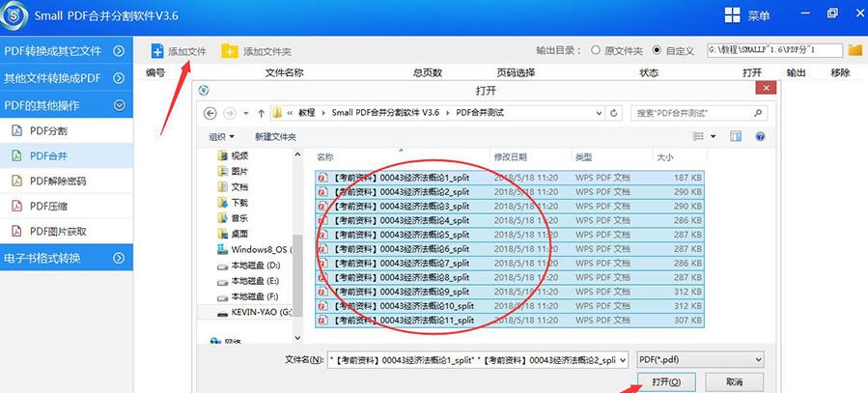Browse output folder via yellow folder icon

(x=855, y=50)
